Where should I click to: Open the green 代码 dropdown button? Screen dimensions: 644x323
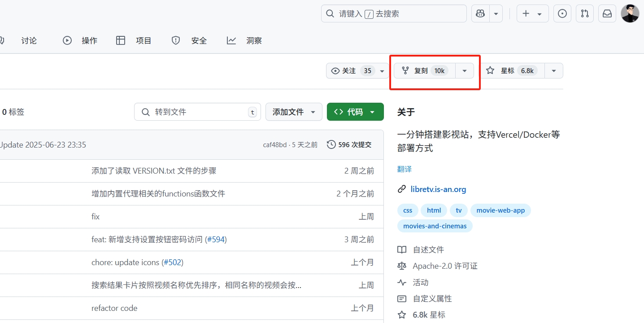(355, 112)
